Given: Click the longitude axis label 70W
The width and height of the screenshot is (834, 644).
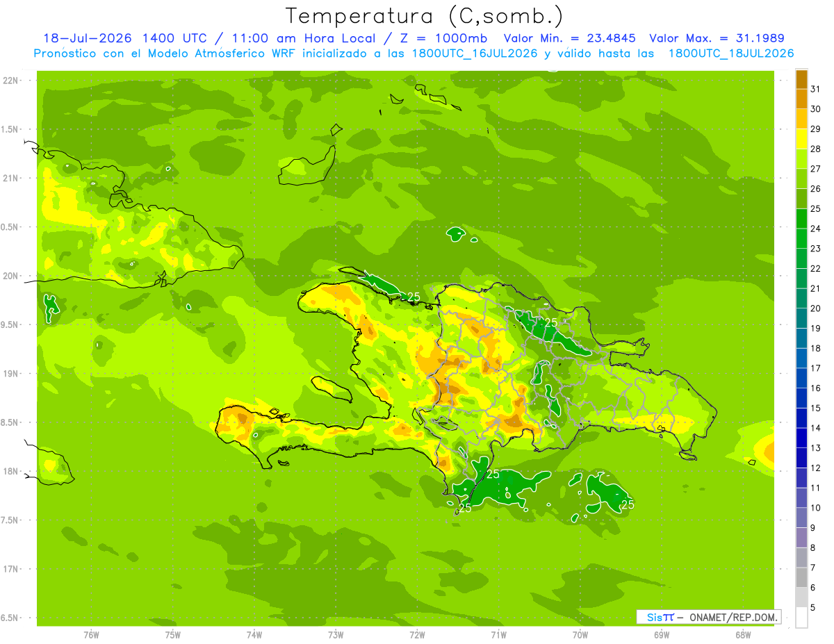Looking at the screenshot, I should coord(580,635).
